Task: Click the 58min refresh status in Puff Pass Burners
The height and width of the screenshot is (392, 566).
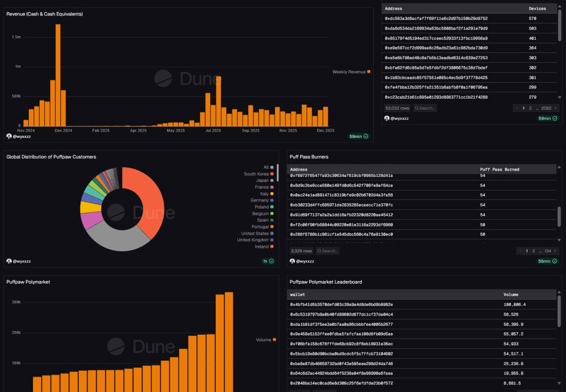Action: [548, 261]
